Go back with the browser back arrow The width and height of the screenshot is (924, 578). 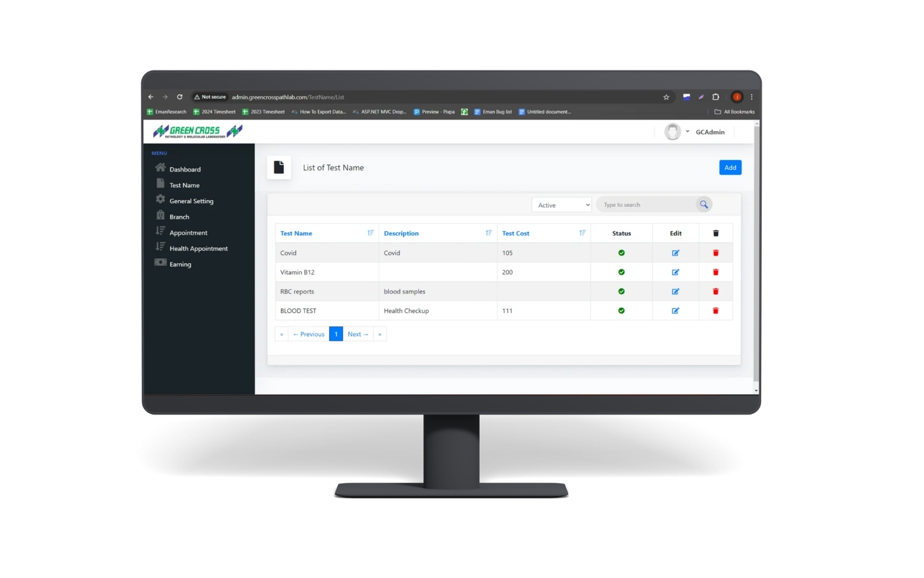pyautogui.click(x=151, y=97)
